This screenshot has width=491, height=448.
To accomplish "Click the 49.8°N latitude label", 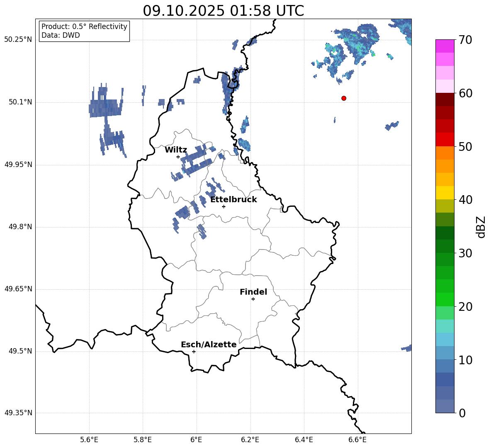I will (20, 227).
